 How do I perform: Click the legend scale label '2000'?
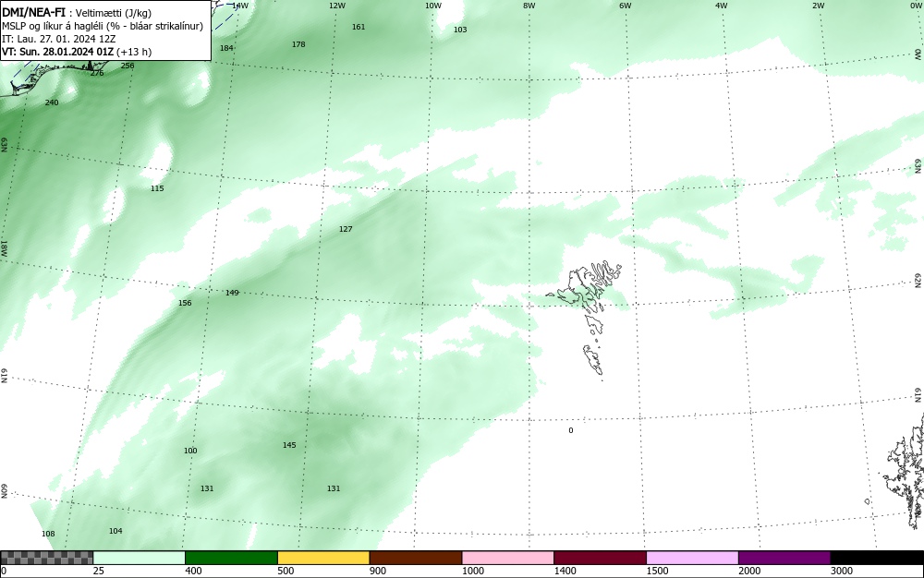(749, 571)
